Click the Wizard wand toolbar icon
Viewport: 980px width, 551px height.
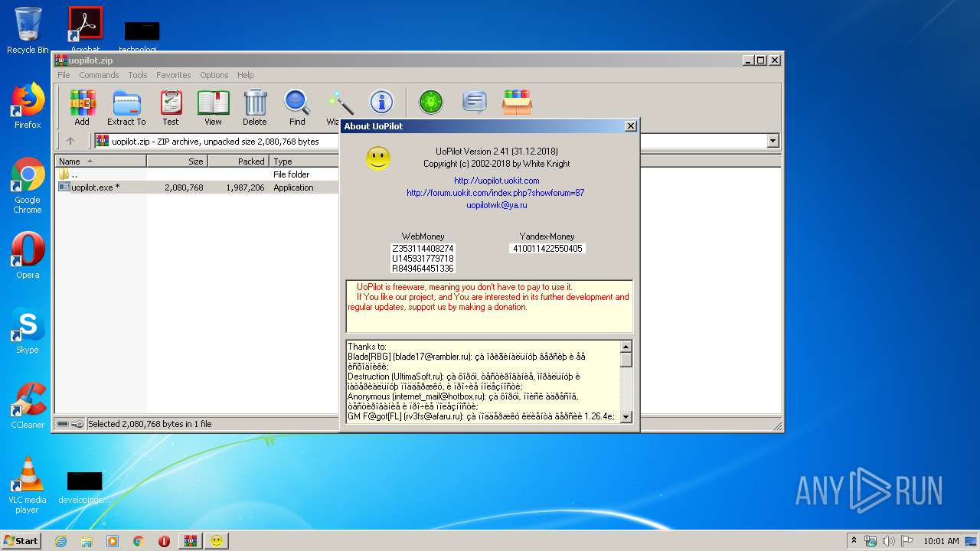(x=339, y=103)
